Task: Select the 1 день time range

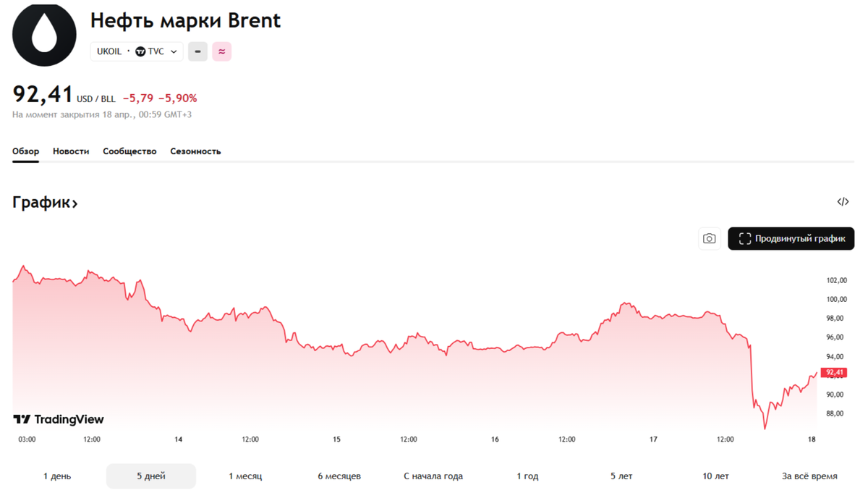Action: pos(57,476)
